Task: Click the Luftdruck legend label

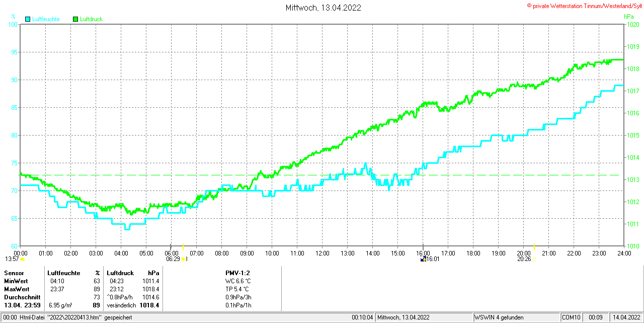Action: point(91,19)
